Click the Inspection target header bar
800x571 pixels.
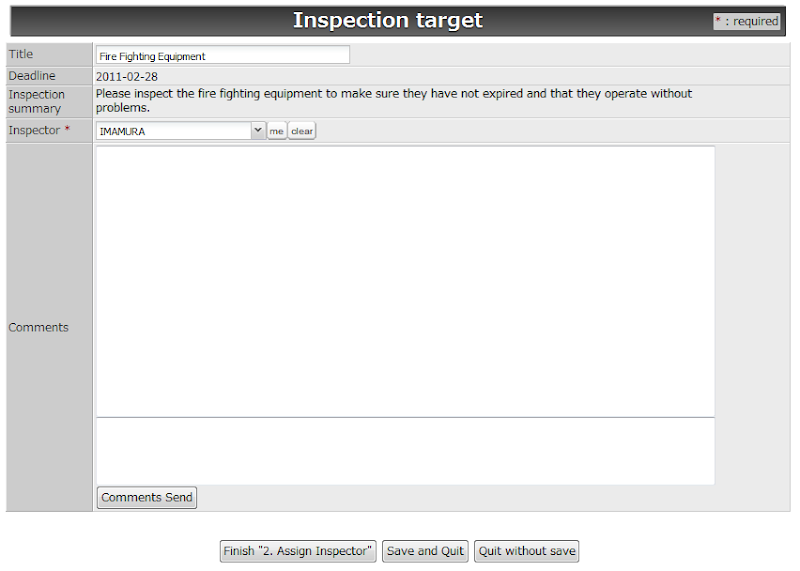398,21
